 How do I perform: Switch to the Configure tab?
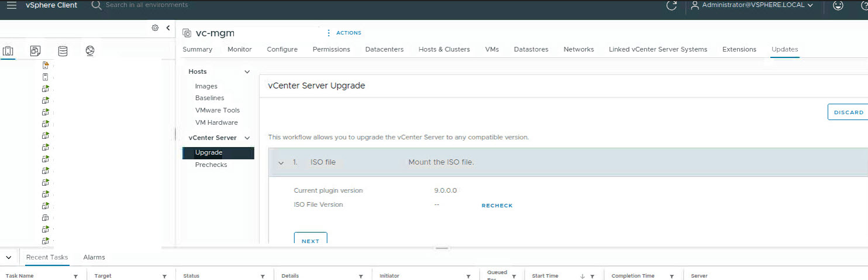(x=282, y=49)
